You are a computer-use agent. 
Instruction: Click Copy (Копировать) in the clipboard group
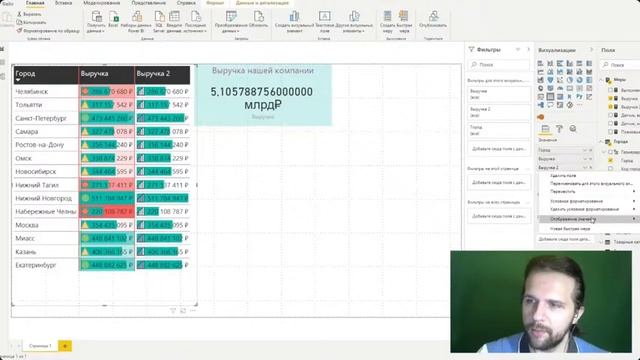tap(31, 22)
